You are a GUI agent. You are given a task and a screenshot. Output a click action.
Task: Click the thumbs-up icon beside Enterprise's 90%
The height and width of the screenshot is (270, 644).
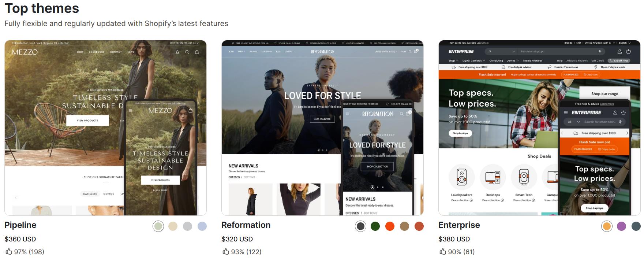pos(443,252)
